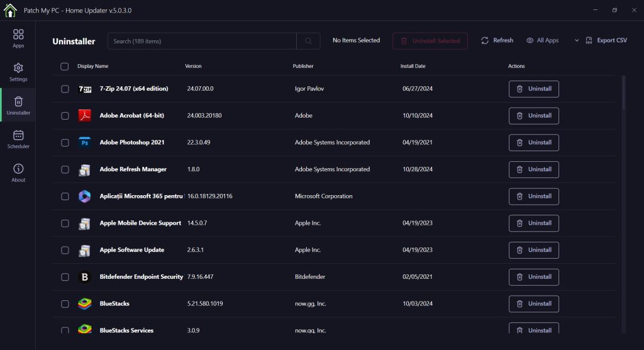Click the Uninstall Selected button
The height and width of the screenshot is (350, 644).
(x=430, y=41)
